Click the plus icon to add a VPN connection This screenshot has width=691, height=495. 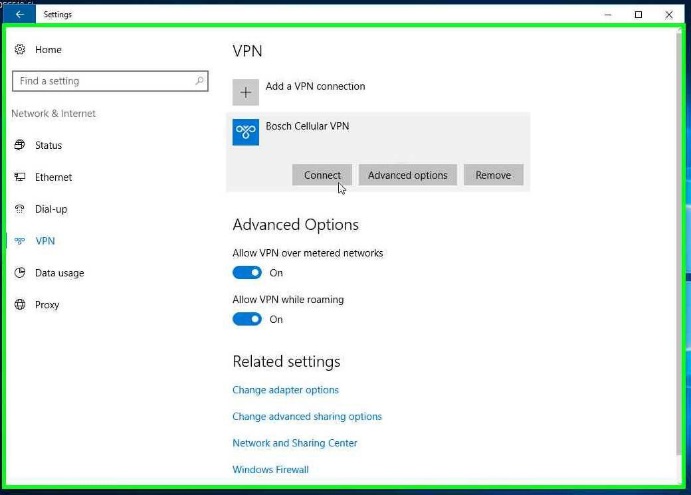click(245, 93)
